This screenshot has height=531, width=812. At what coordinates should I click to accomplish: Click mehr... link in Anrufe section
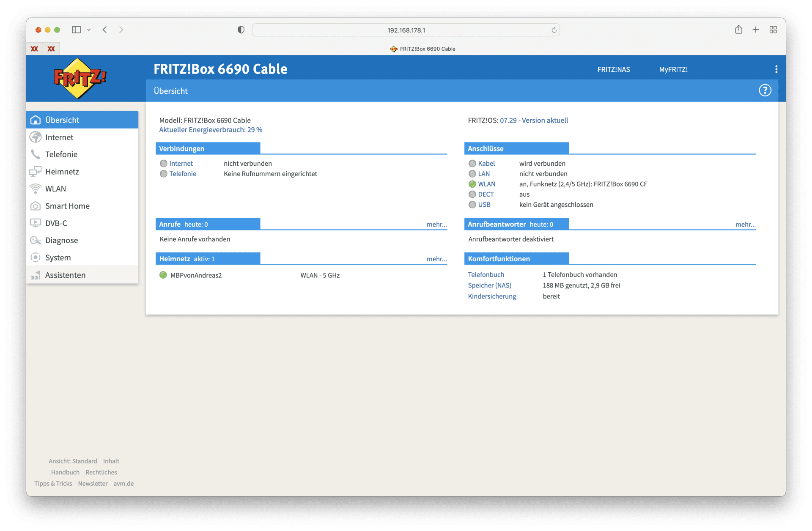(x=436, y=224)
